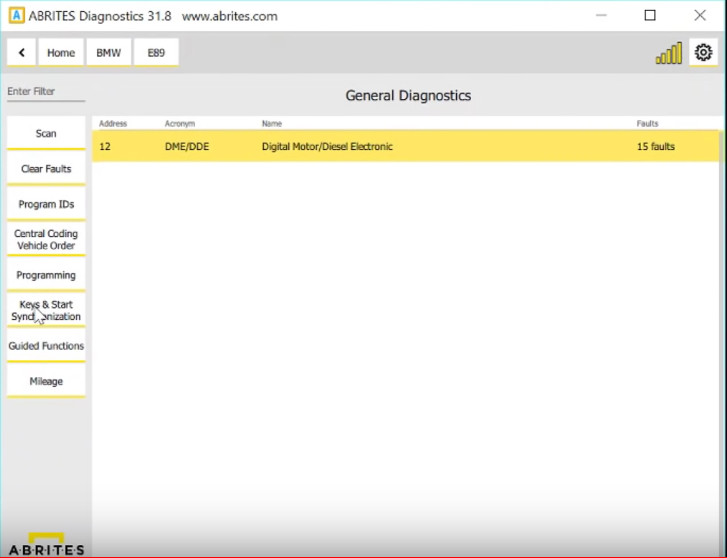
Task: Open Program IDs
Action: [x=46, y=204]
